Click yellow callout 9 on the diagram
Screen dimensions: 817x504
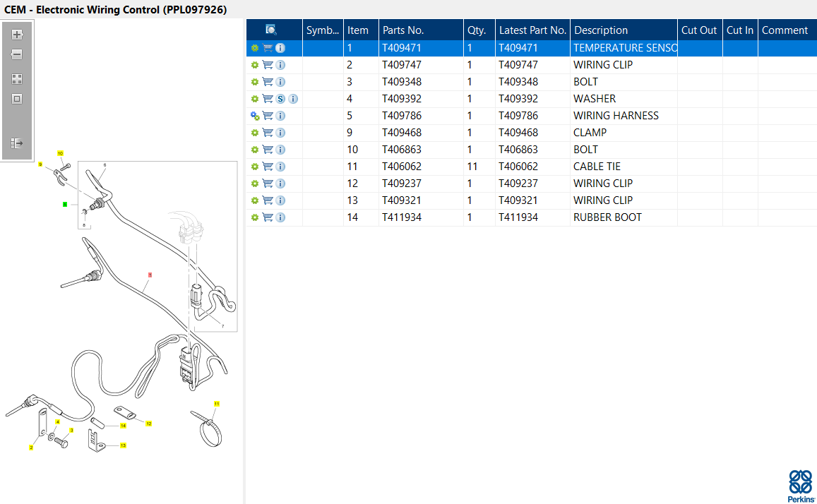(x=40, y=164)
